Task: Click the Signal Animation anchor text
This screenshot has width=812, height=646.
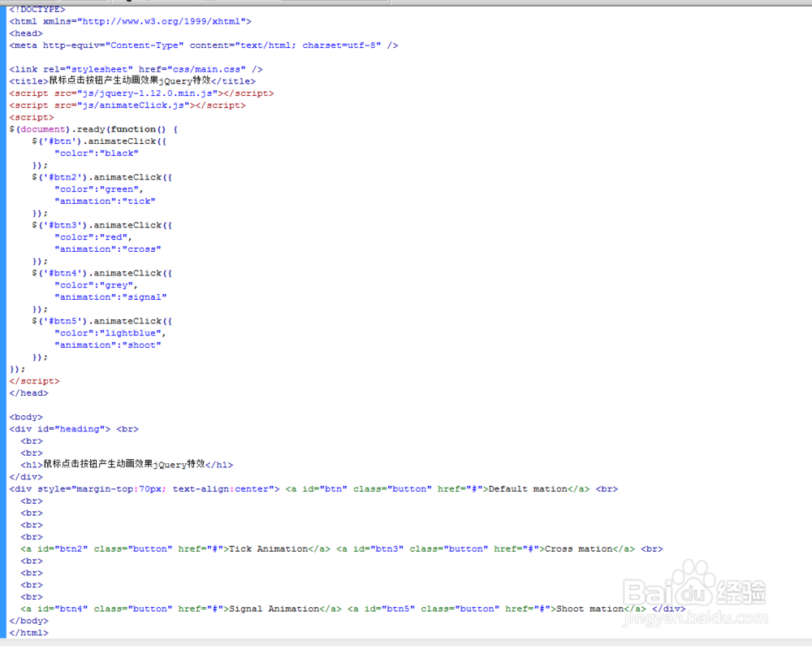Action: (x=274, y=609)
